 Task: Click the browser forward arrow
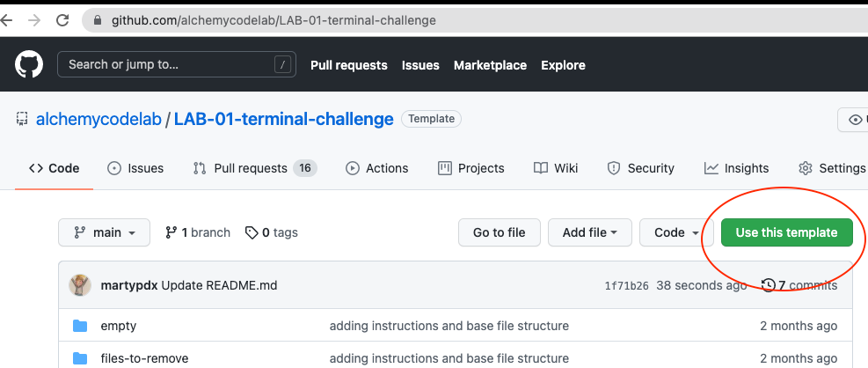coord(33,19)
